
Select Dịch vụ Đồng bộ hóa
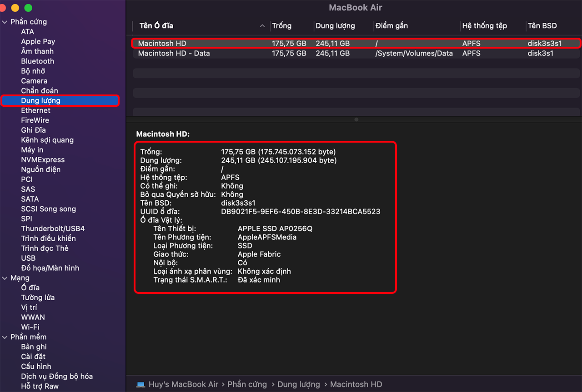click(57, 376)
